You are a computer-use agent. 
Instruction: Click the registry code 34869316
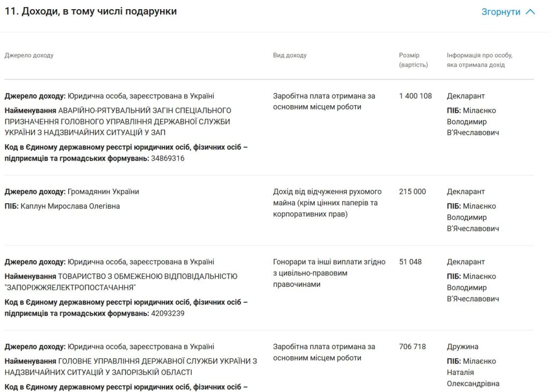[168, 158]
